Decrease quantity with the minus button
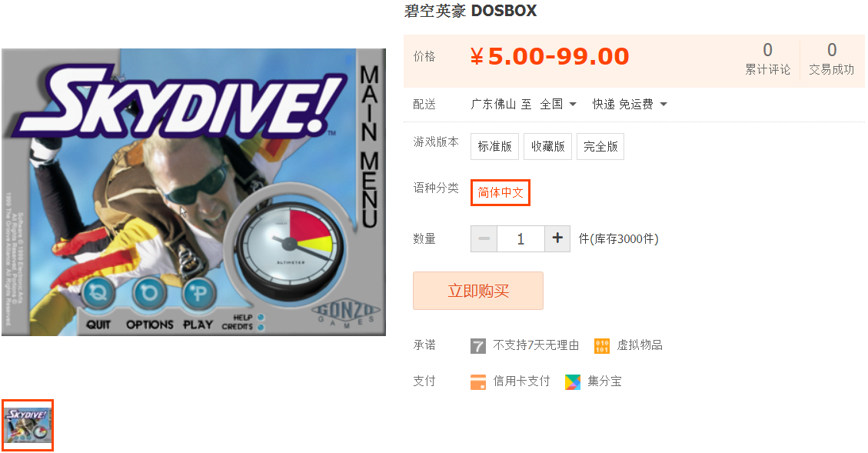Image resolution: width=868 pixels, height=453 pixels. pyautogui.click(x=484, y=238)
